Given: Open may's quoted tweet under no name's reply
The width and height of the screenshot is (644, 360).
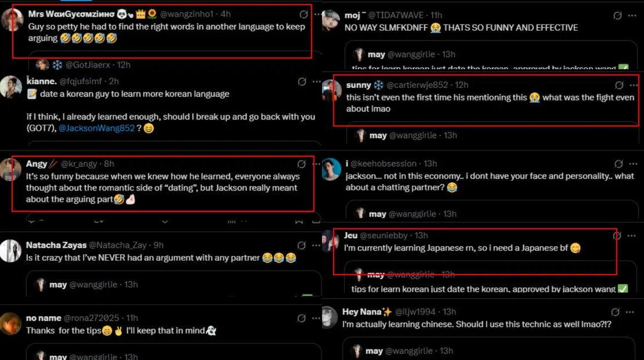Looking at the screenshot, I should point(174,352).
